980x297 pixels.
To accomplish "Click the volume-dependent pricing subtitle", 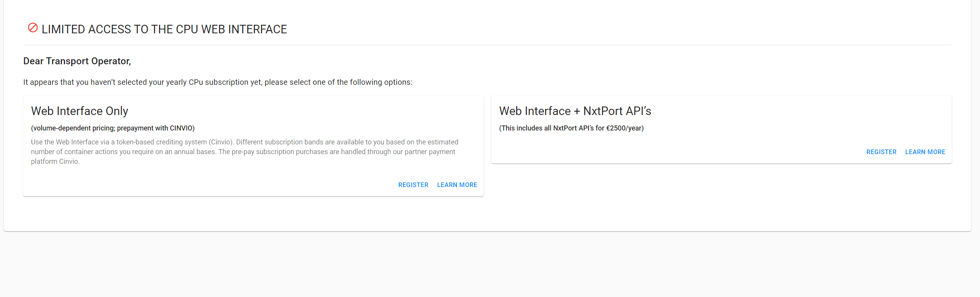I will pos(113,128).
